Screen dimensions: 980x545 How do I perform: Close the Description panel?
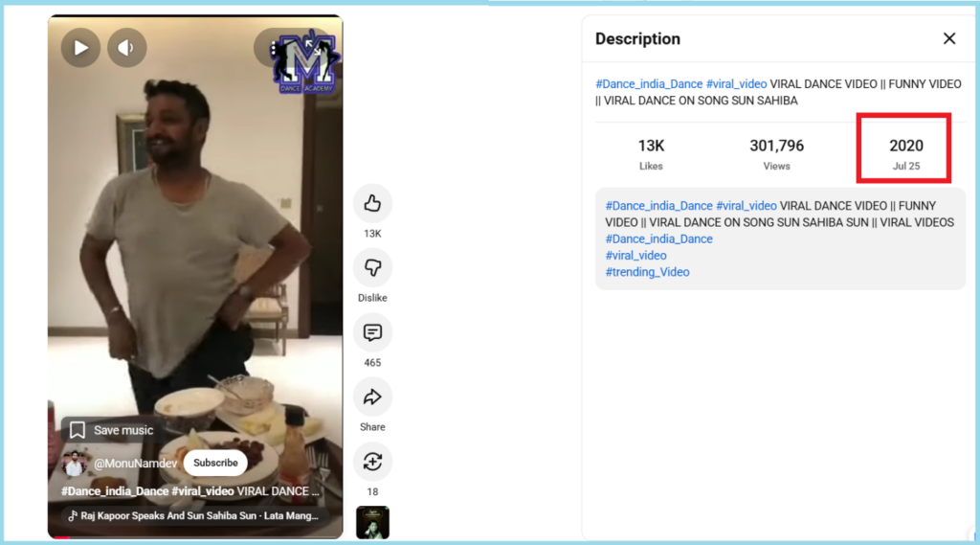point(949,39)
